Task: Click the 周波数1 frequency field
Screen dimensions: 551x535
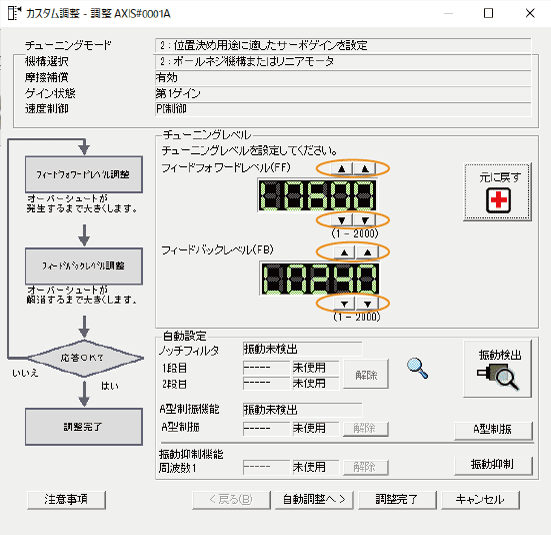Action: 266,468
